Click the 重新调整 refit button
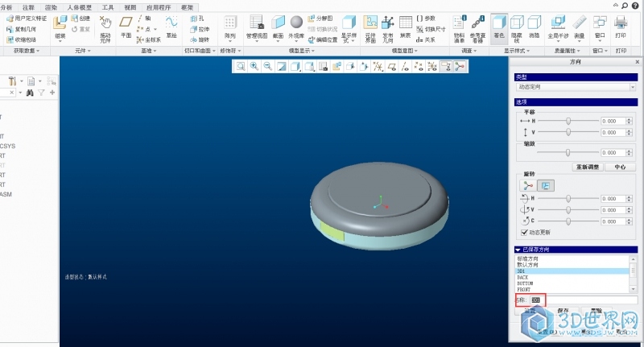 click(588, 167)
